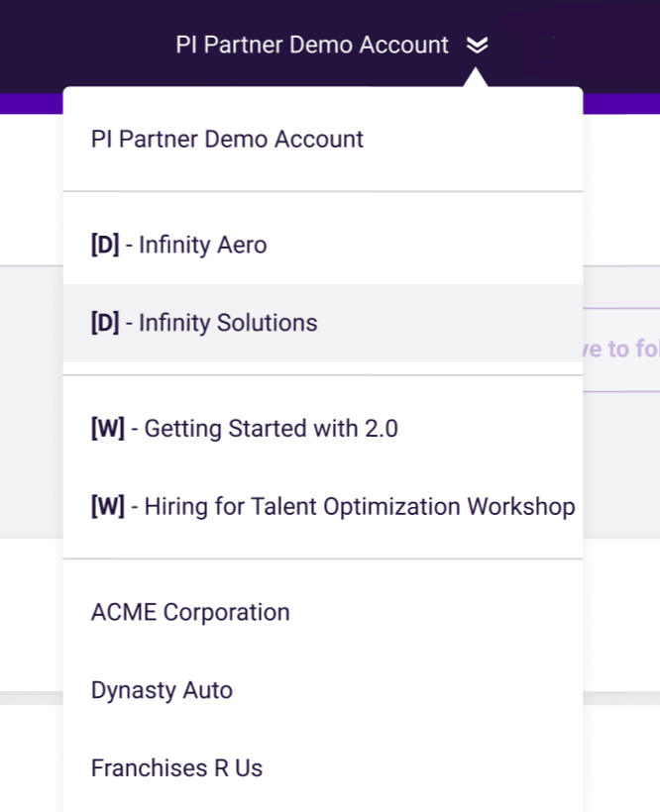Choose the highlighted Infinity Solutions entry
The image size is (660, 812).
tap(204, 323)
